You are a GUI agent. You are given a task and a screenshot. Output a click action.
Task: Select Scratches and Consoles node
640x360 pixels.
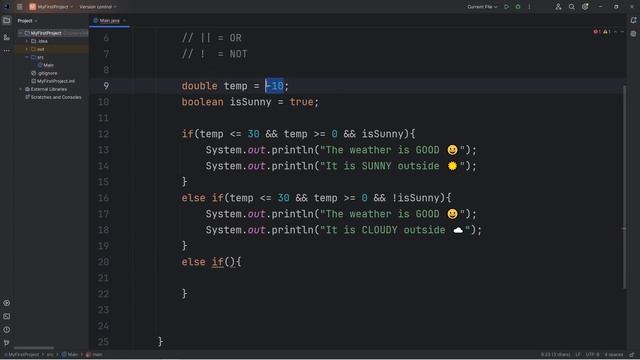click(x=53, y=97)
